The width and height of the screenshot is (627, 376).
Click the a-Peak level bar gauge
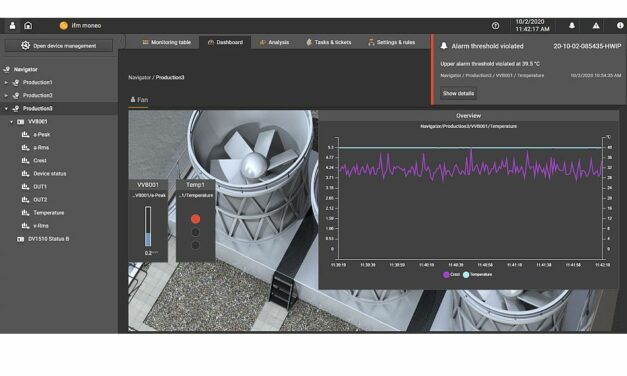pos(148,226)
